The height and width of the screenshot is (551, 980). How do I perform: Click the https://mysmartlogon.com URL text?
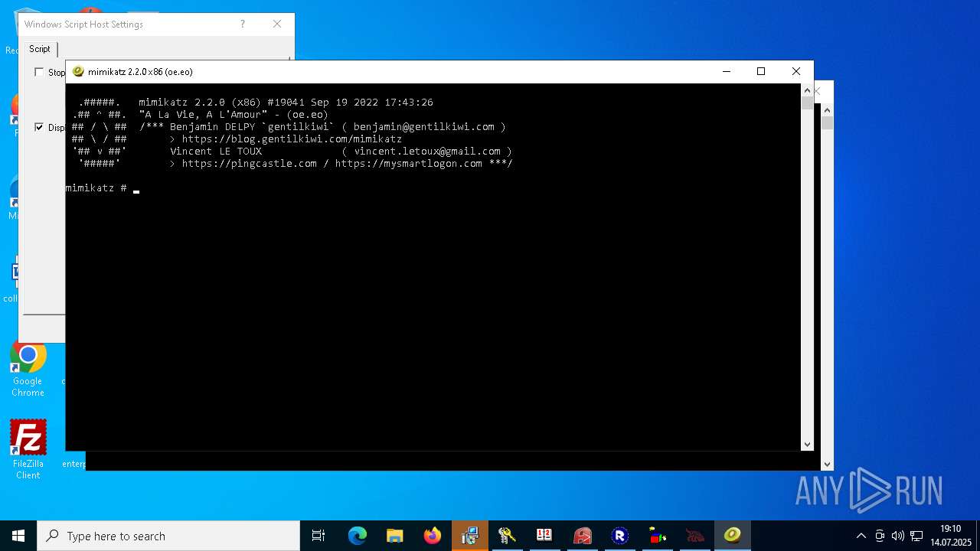(409, 164)
